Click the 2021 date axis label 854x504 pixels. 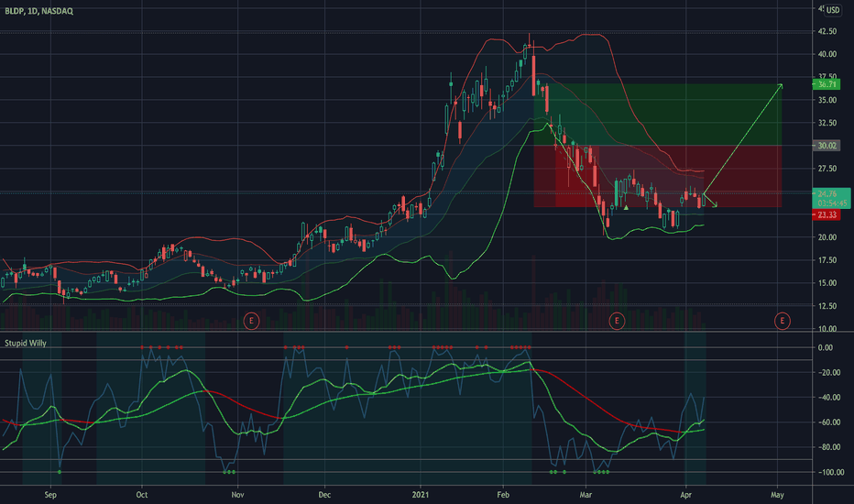[x=420, y=495]
